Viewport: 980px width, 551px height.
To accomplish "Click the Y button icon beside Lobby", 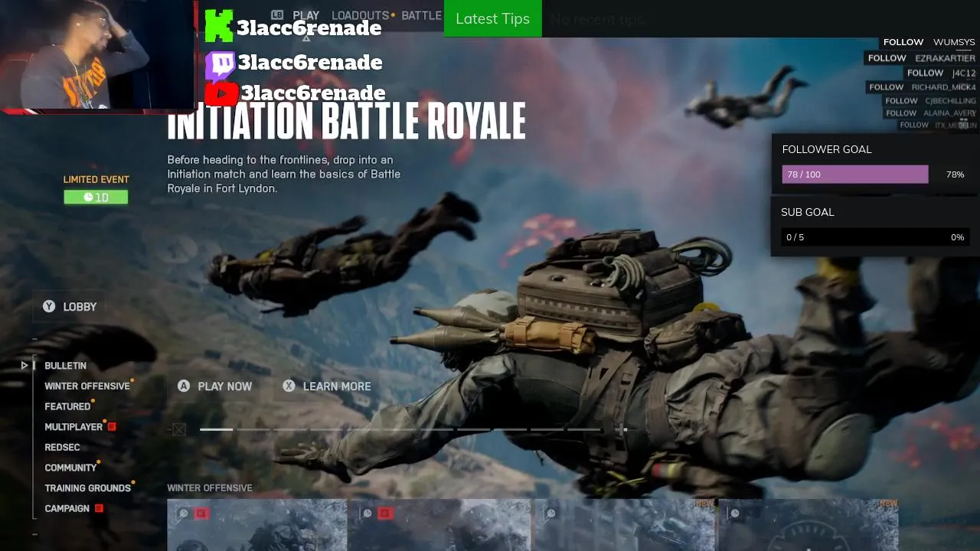I will pos(49,306).
